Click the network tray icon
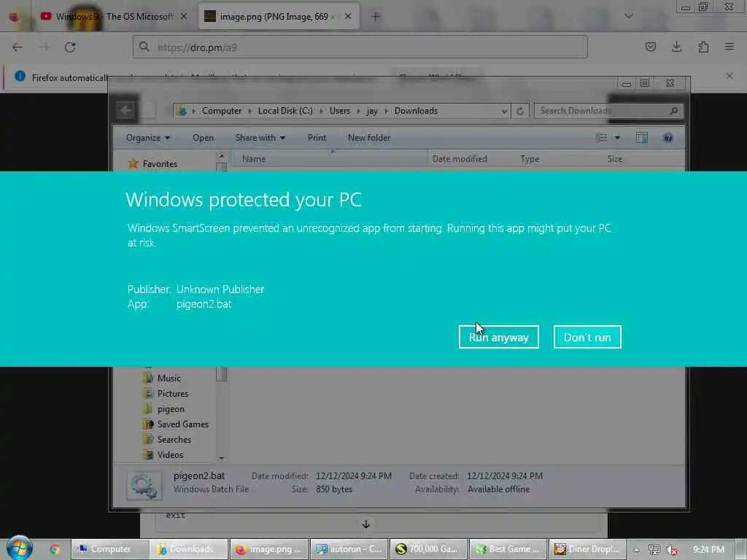 coord(654,550)
